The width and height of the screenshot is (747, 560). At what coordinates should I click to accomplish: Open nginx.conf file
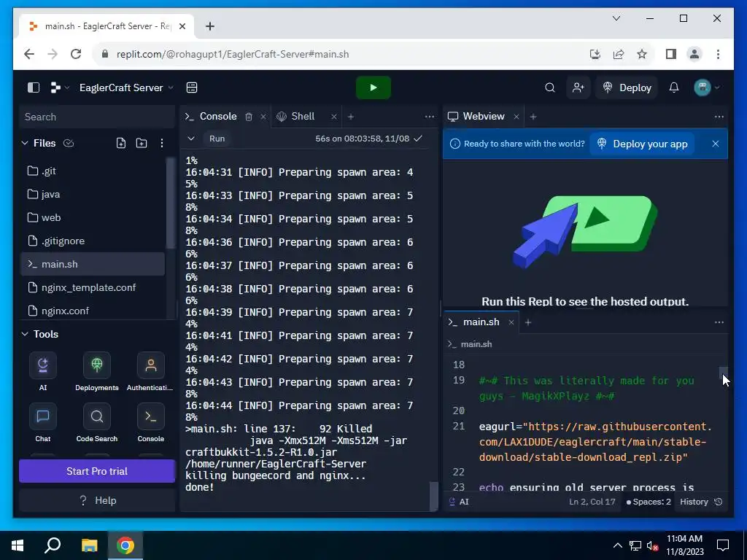pos(93,311)
